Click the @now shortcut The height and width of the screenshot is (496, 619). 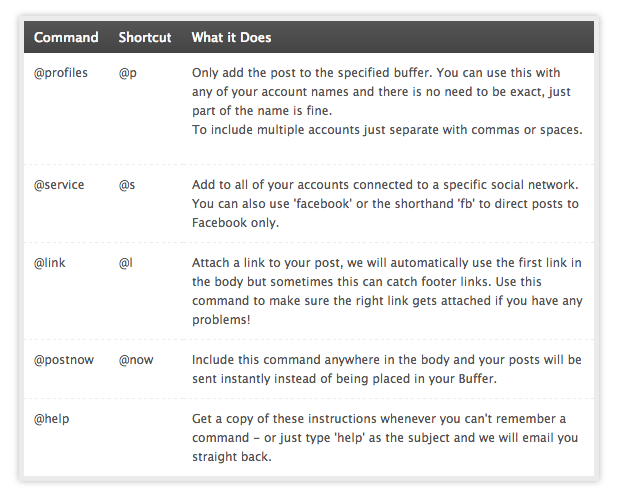pyautogui.click(x=136, y=359)
